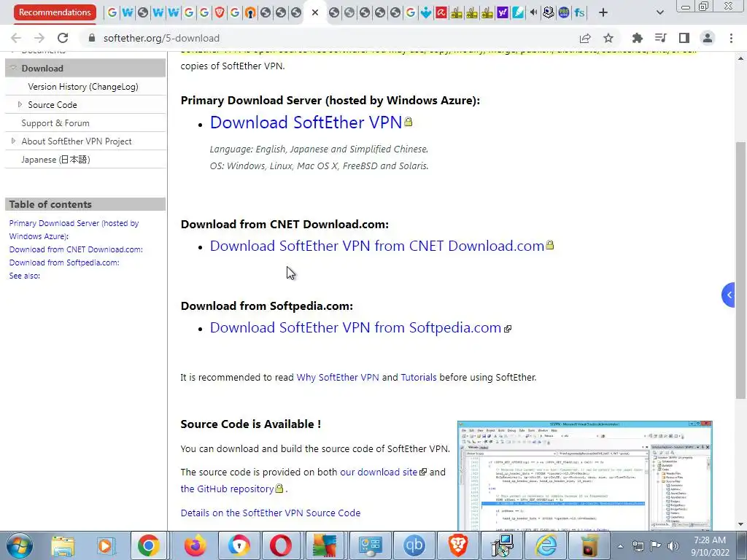Click the scrollbar up arrow
The width and height of the screenshot is (747, 560).
coord(741,58)
